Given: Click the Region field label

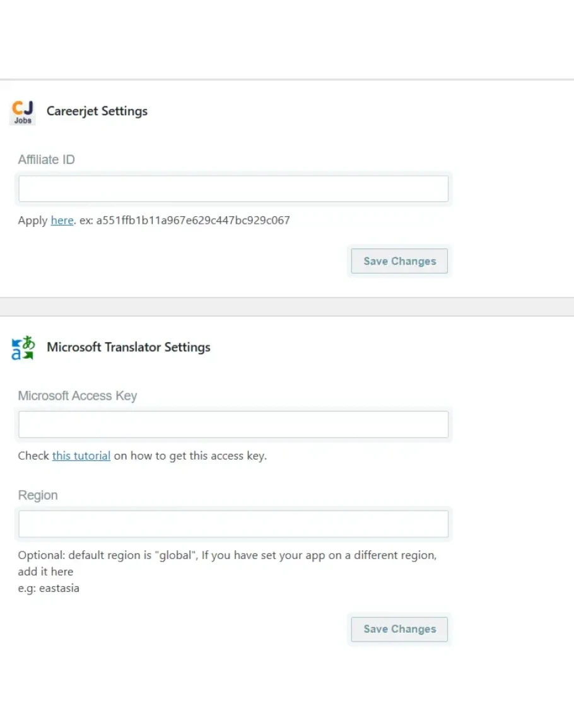Looking at the screenshot, I should (38, 495).
